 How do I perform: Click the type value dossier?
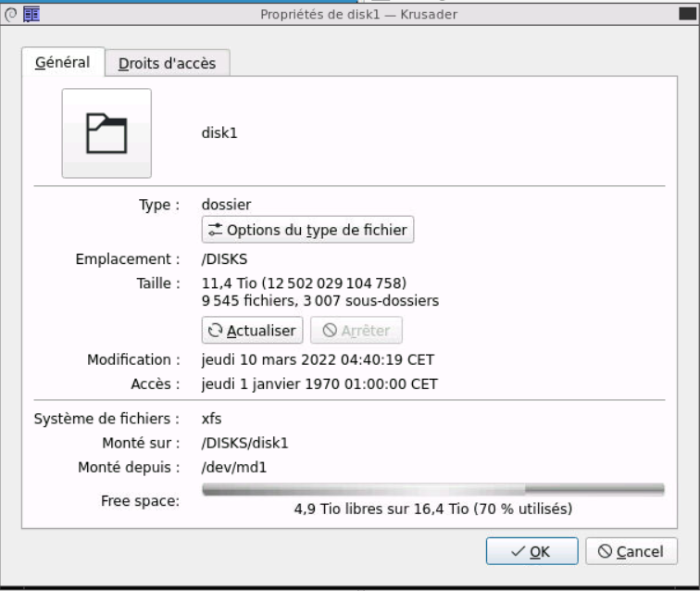coord(226,205)
